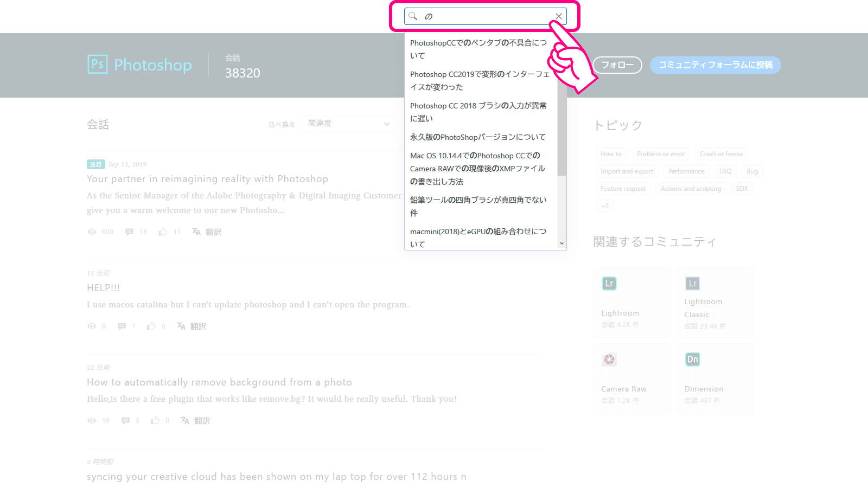Image resolution: width=868 pixels, height=488 pixels.
Task: Open the 'HELP!!!' post
Action: pos(104,288)
